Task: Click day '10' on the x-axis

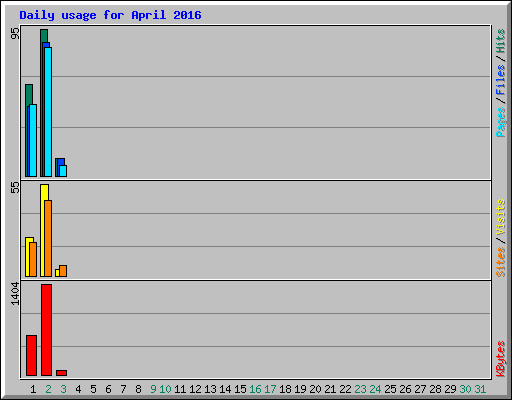Action: (x=165, y=389)
